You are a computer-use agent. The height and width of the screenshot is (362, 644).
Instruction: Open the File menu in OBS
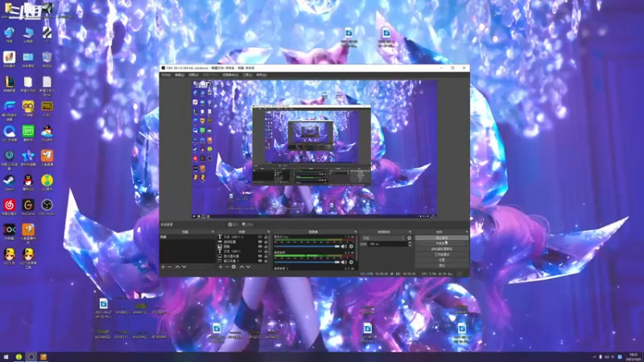point(166,75)
